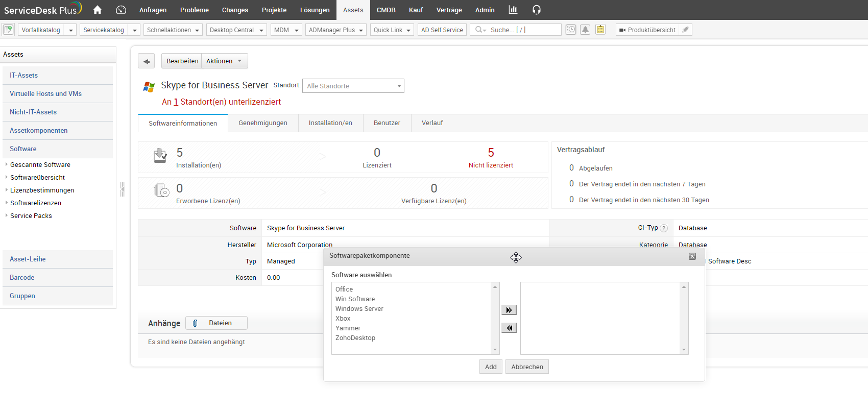Click the back arrow button
The height and width of the screenshot is (411, 868).
pos(146,61)
